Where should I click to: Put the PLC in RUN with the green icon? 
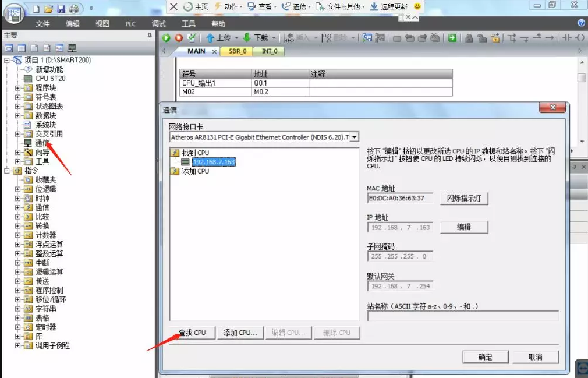166,38
